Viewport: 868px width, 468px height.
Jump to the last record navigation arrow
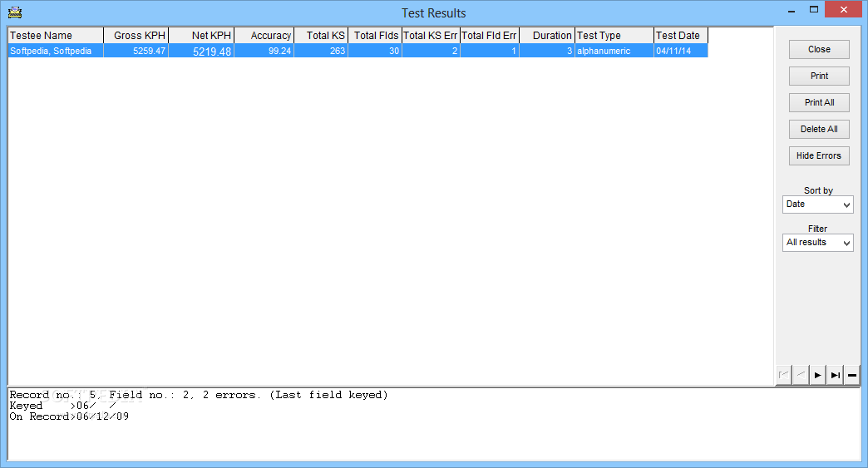pyautogui.click(x=835, y=375)
